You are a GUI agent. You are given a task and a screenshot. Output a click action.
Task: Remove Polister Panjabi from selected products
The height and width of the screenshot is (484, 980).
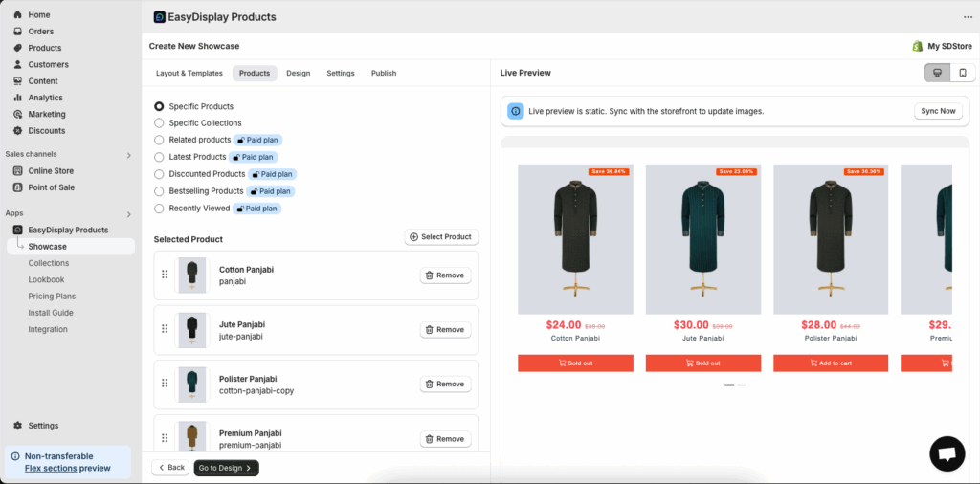point(446,385)
